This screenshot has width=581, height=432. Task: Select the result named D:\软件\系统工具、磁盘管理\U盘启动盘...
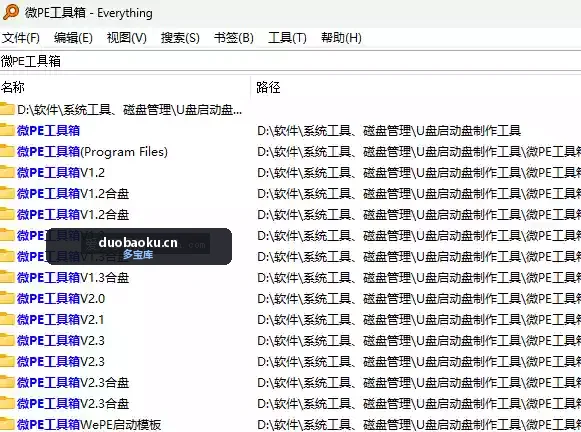coord(129,110)
